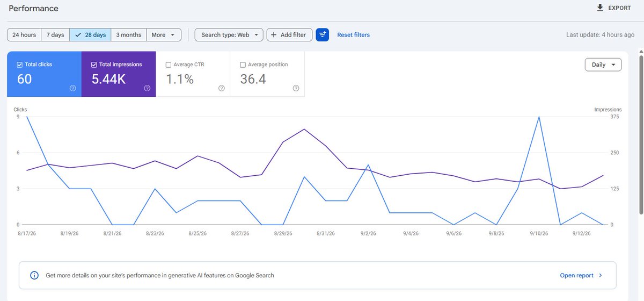Select the 28 days range
The image size is (644, 301).
[91, 34]
